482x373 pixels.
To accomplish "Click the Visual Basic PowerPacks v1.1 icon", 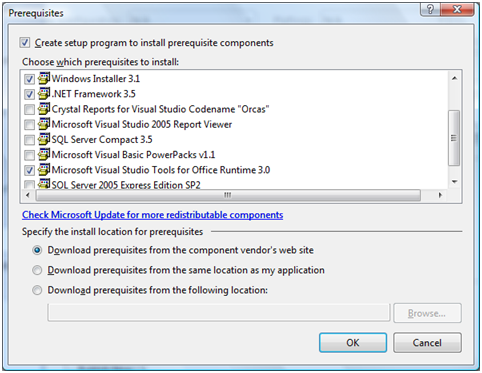I will click(x=44, y=155).
